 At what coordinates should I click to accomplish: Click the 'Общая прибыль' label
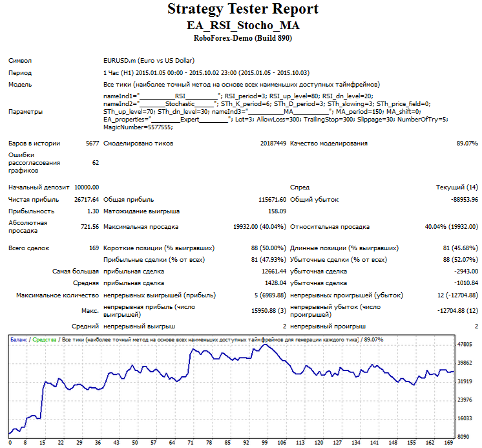[x=129, y=200]
